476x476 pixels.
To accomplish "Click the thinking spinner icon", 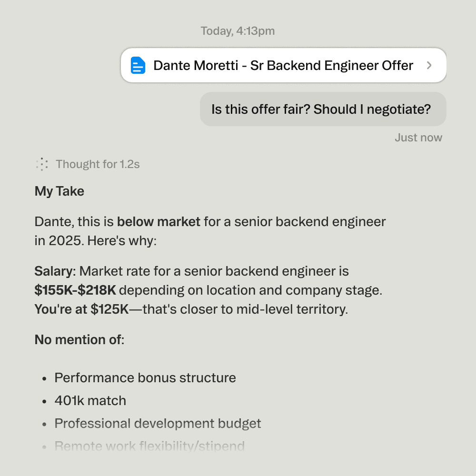I will [42, 164].
